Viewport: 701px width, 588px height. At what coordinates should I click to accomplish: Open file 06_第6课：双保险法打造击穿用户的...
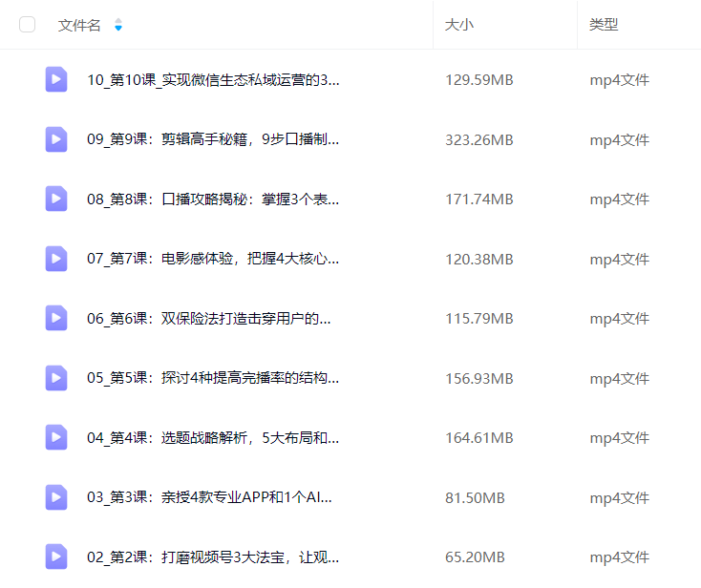click(x=209, y=319)
